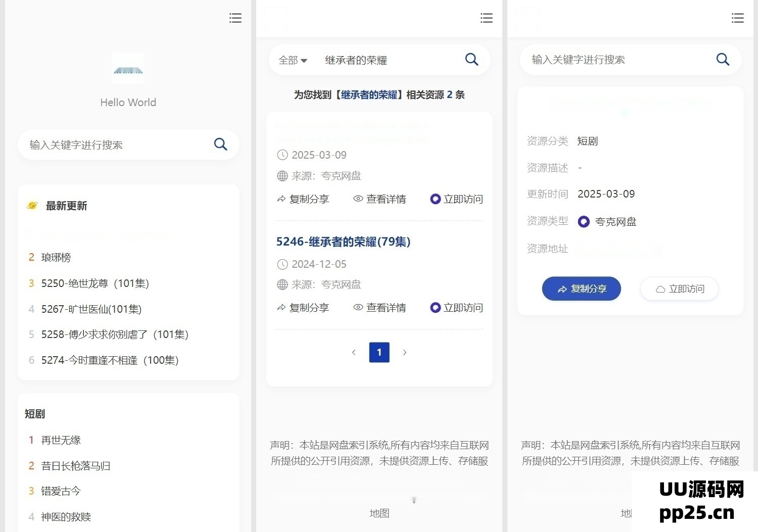This screenshot has width=758, height=532.
Task: Expand the 全部 category dropdown
Action: [x=293, y=60]
